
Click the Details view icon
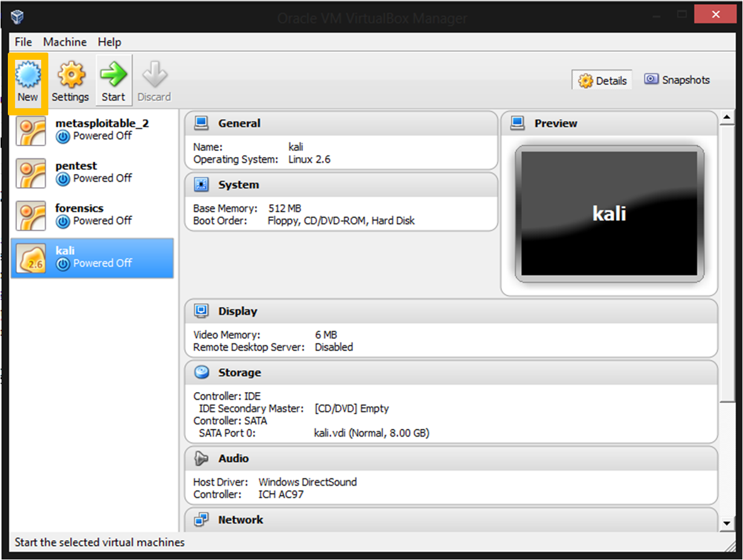tap(602, 79)
